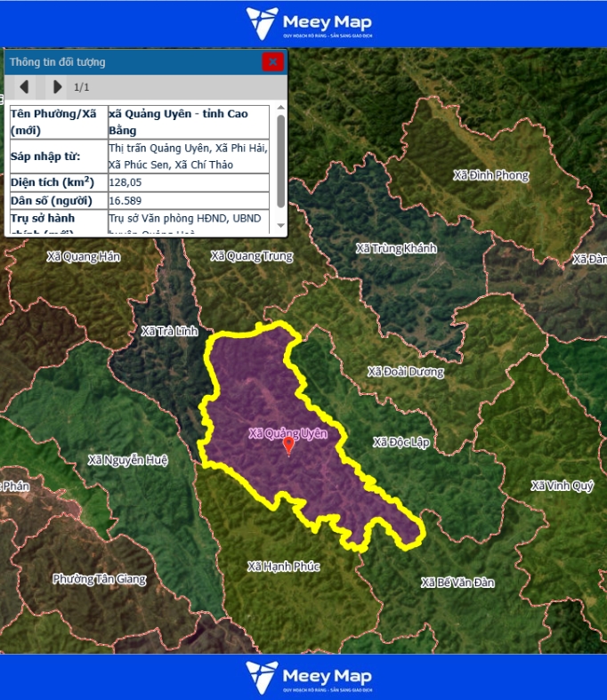
Task: Click the Xã Trùng Khánh area label
Action: coord(396,248)
